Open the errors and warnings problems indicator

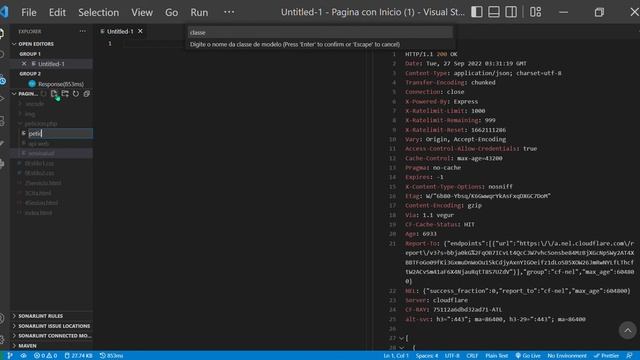pos(45,356)
